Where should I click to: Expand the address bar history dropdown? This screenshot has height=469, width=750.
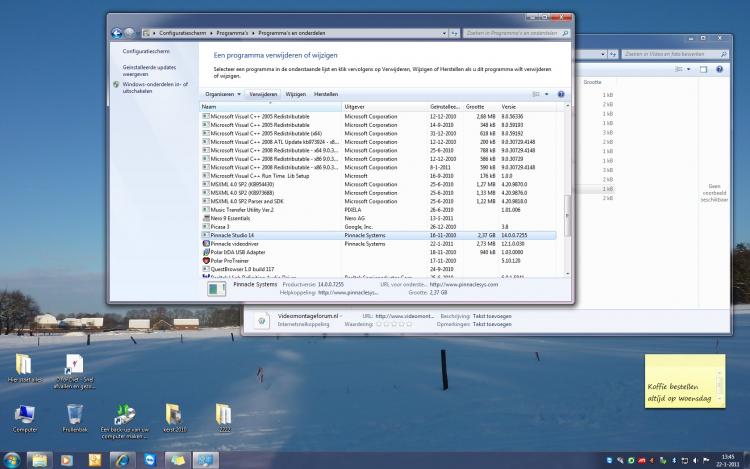coord(442,33)
